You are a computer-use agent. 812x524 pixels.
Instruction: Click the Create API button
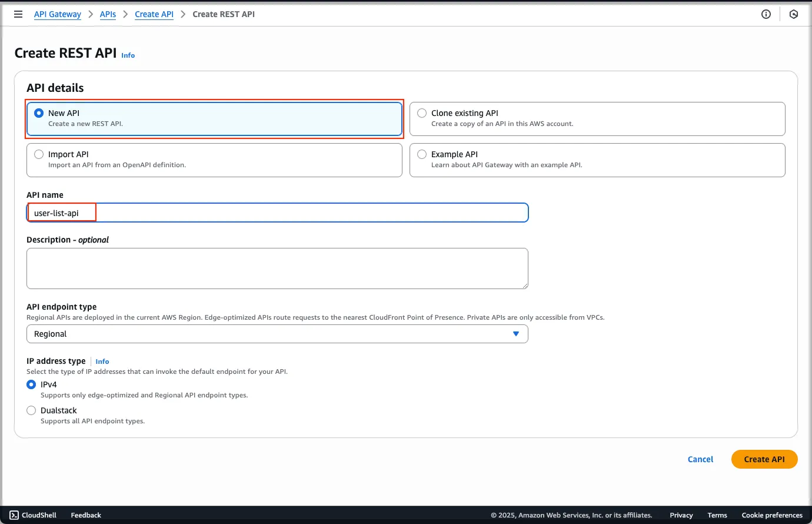click(x=764, y=459)
